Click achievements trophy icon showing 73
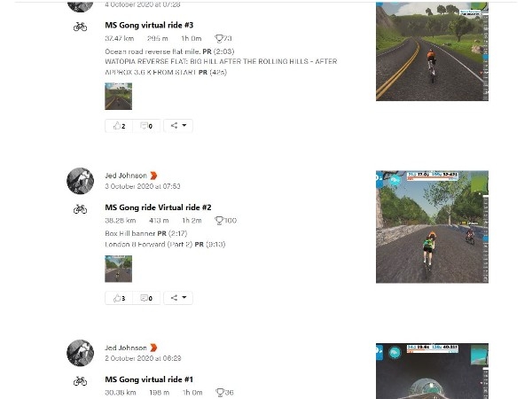The image size is (532, 399). (x=220, y=38)
